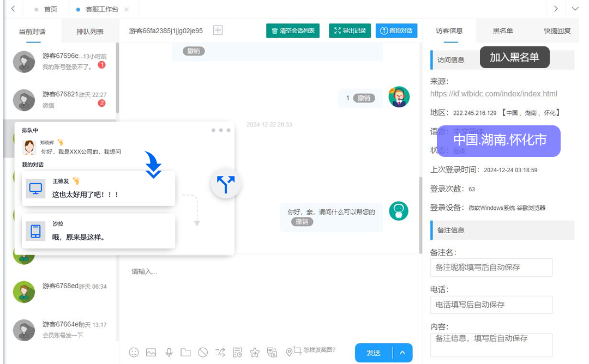Select 沙拉's chat 哦，原来是这样。
Image resolution: width=589 pixels, height=364 pixels.
pyautogui.click(x=98, y=231)
